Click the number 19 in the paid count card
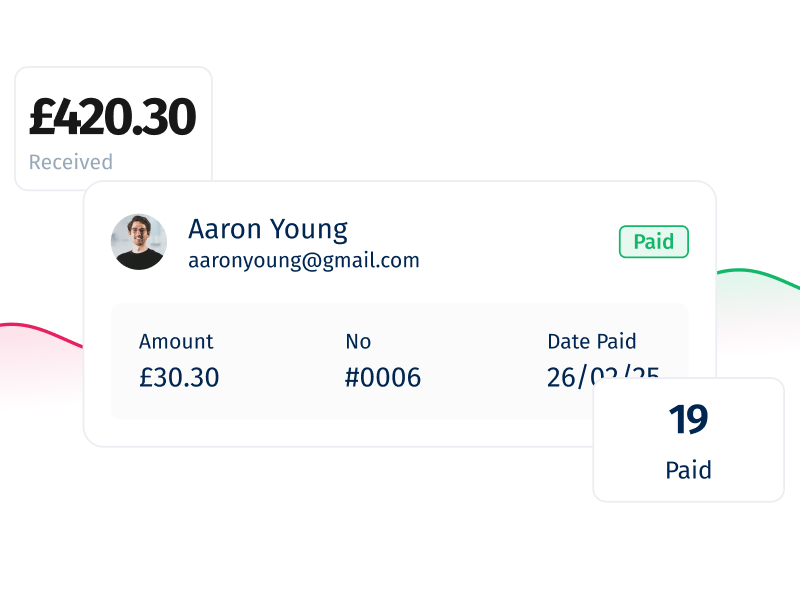800x600 pixels. tap(688, 419)
